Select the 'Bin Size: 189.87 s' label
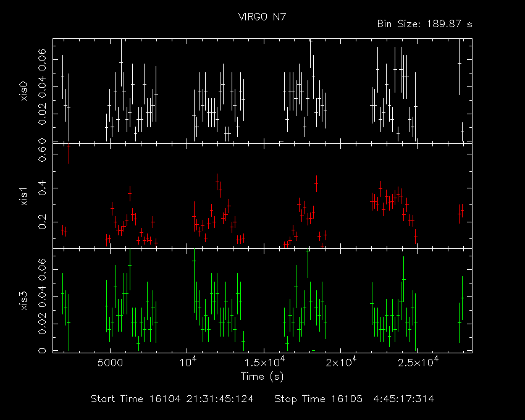 pos(424,24)
